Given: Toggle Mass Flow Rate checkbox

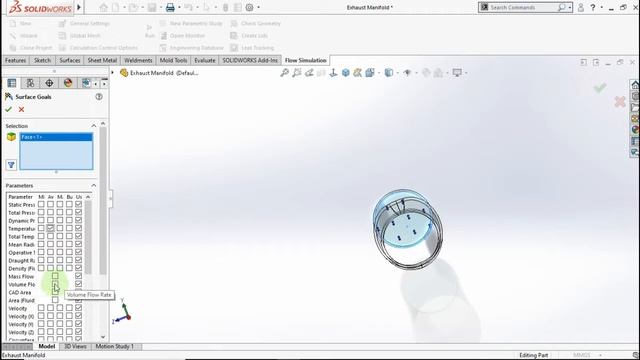Looking at the screenshot, I should coord(55,276).
